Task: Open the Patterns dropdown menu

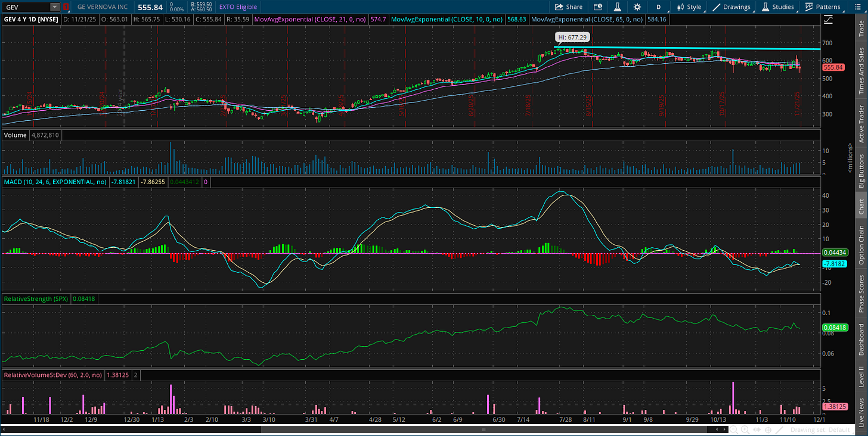Action: pyautogui.click(x=823, y=7)
